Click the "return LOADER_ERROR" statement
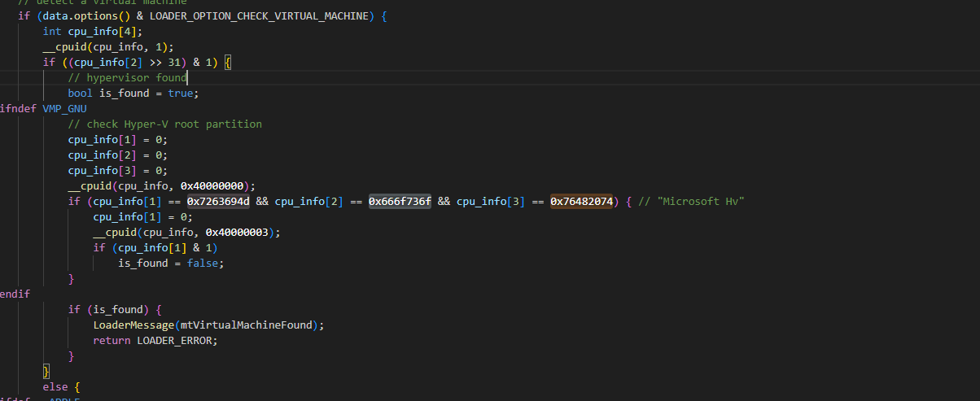This screenshot has width=980, height=401. coord(155,341)
